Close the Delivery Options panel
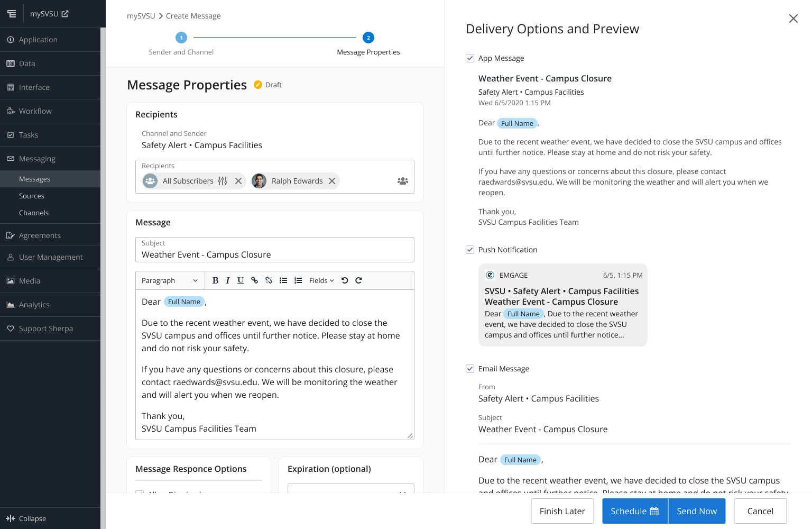 coord(793,19)
